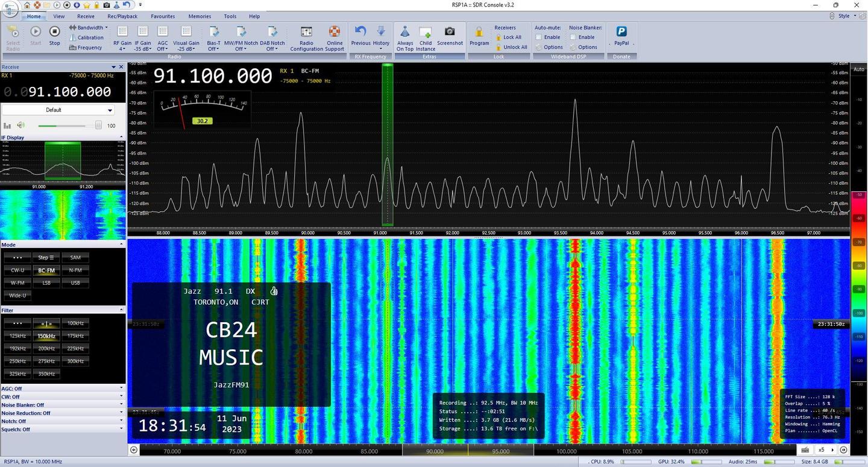
Task: Open Bandwidth dropdown
Action: coord(89,28)
